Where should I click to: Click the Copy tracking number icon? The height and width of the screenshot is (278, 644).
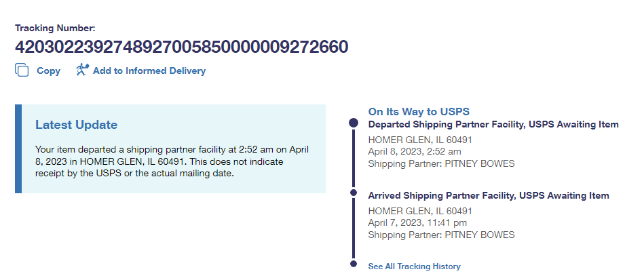pos(22,70)
